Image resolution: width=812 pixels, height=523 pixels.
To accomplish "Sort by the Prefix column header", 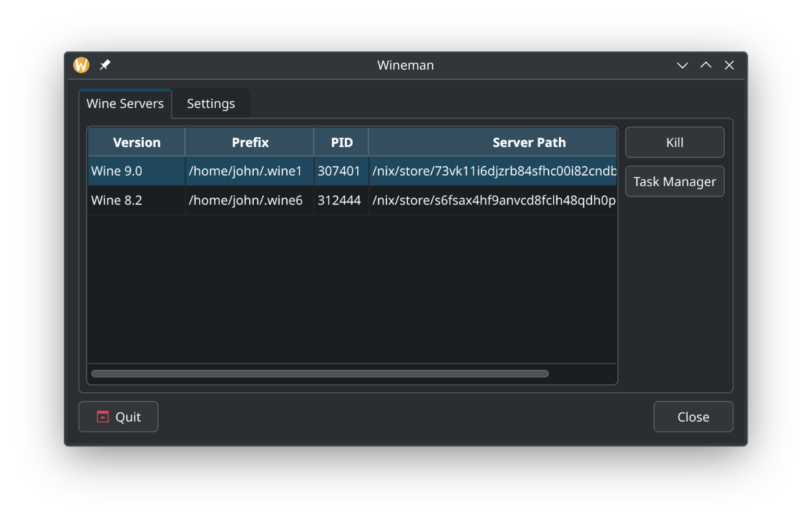I will coord(250,142).
